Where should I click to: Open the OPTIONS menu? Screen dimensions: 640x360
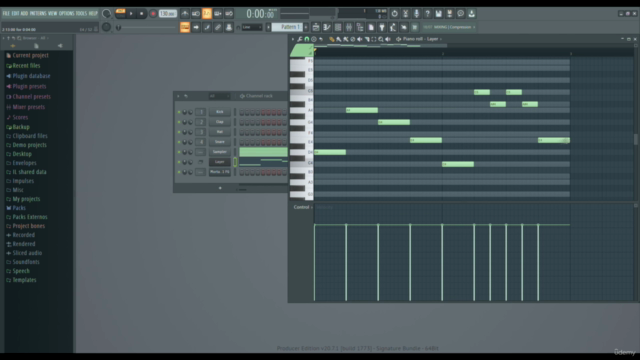pos(67,13)
